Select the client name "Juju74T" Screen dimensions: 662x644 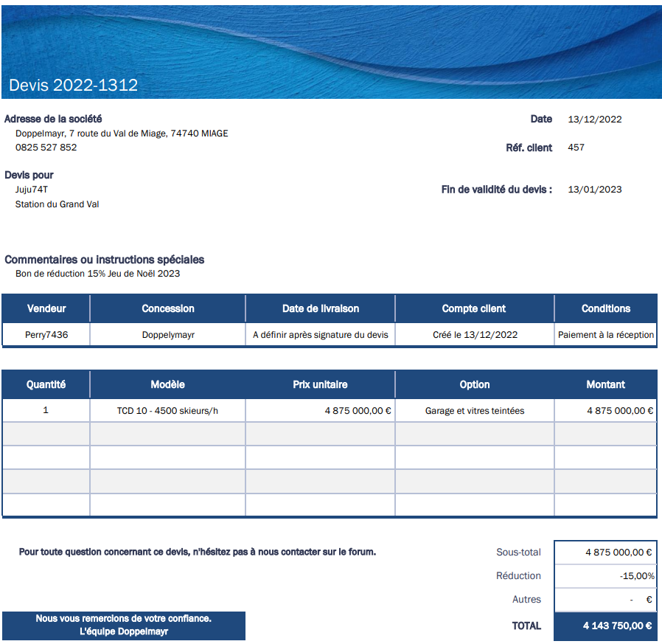pos(32,190)
